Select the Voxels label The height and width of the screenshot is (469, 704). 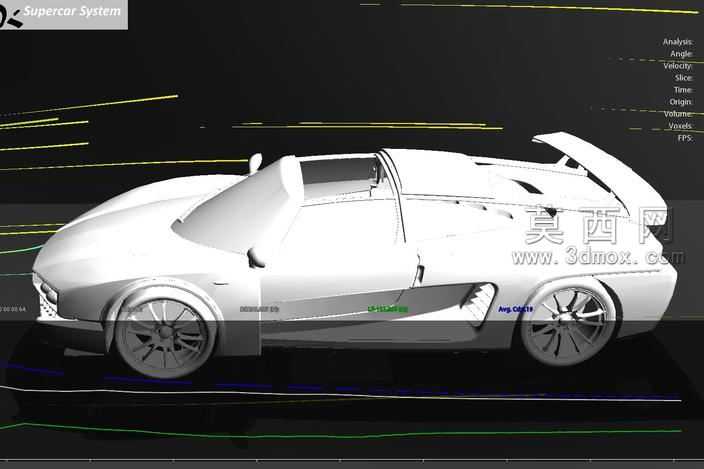pos(681,126)
